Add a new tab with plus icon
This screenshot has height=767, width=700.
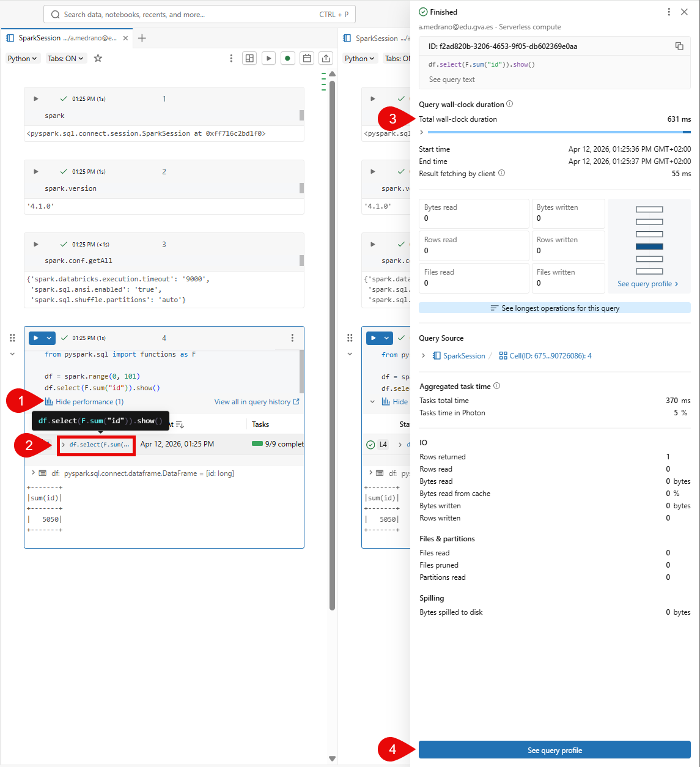pos(142,38)
